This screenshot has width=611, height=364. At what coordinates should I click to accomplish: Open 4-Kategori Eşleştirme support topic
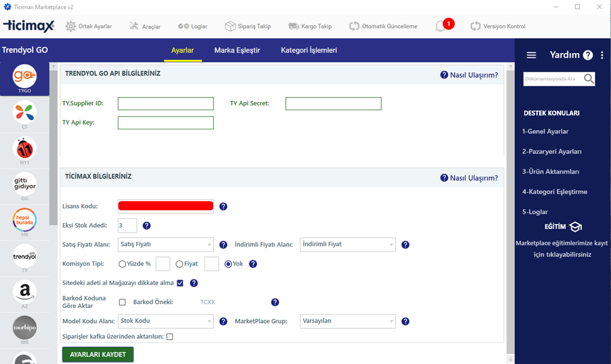coord(554,192)
